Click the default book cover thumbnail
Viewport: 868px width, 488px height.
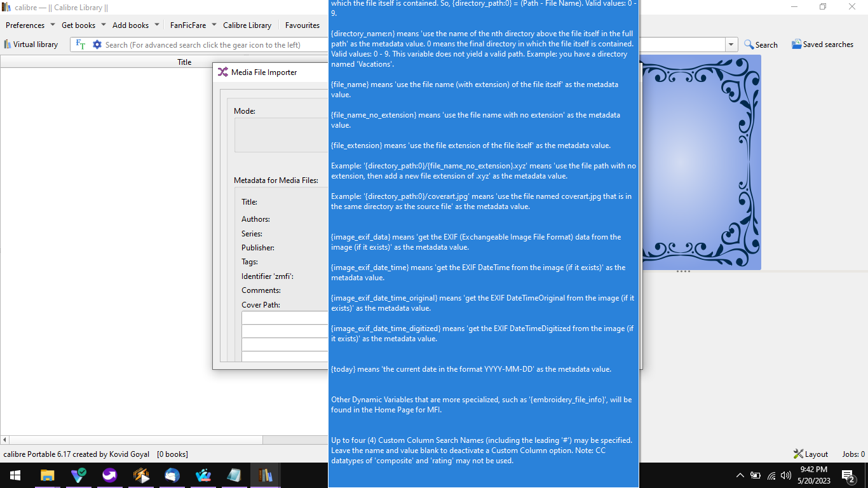tap(702, 162)
